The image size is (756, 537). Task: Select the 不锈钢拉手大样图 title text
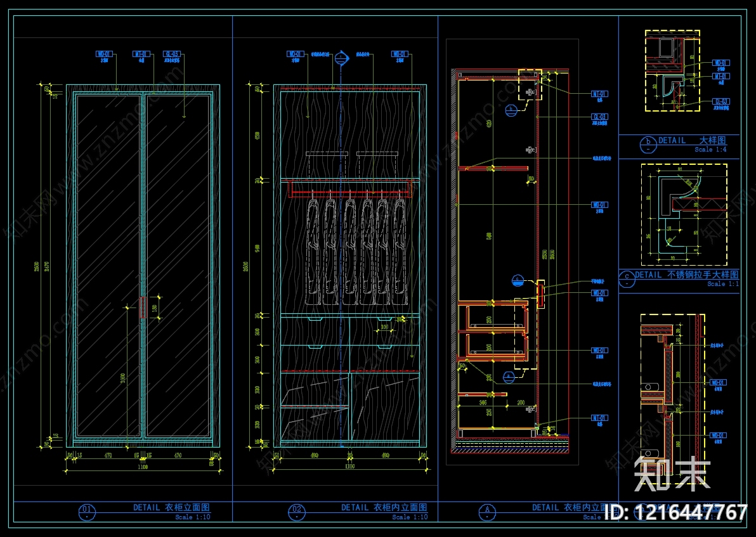pos(703,275)
